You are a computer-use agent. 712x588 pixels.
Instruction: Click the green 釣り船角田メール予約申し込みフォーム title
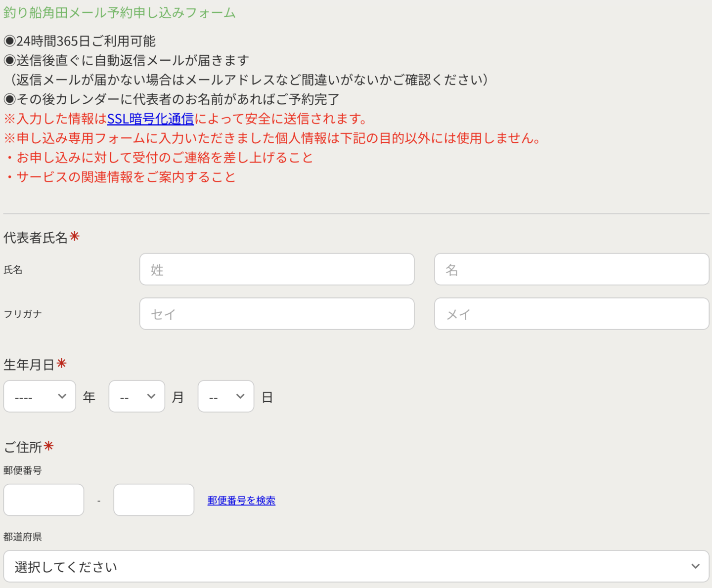120,13
